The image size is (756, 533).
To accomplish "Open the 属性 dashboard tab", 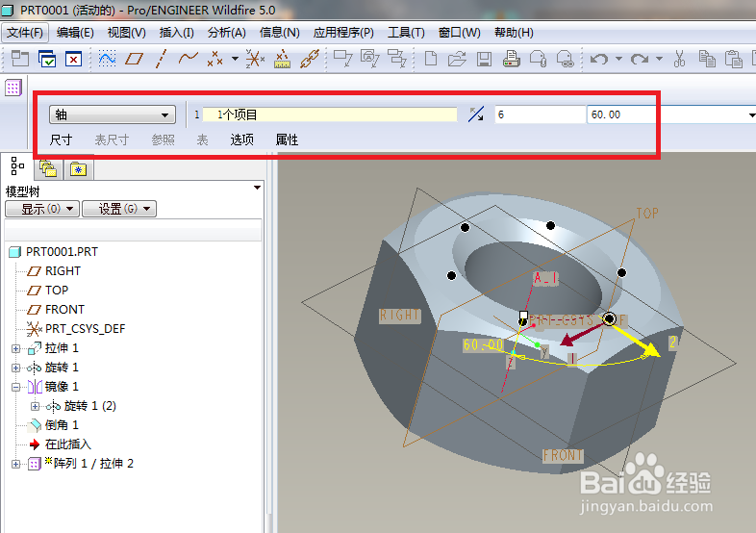I will coord(287,140).
